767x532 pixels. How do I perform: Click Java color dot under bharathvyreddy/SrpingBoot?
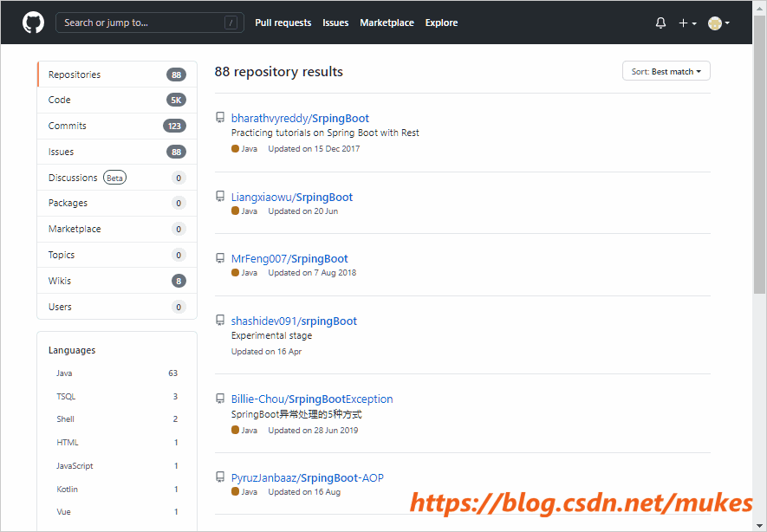235,149
